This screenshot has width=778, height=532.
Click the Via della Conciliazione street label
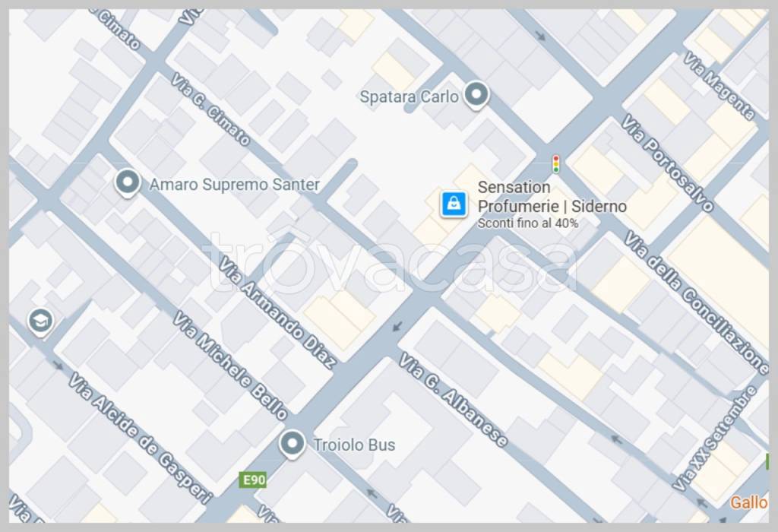point(696,302)
